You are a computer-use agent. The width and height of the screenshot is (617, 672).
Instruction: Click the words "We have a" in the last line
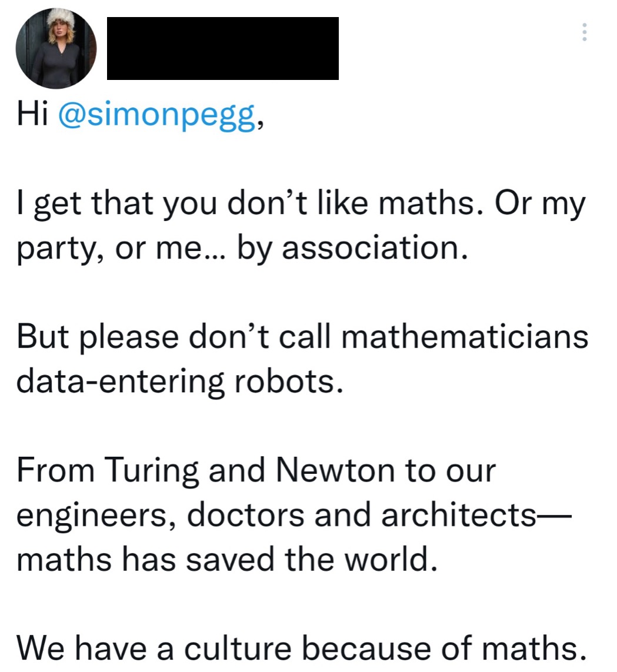[94, 648]
